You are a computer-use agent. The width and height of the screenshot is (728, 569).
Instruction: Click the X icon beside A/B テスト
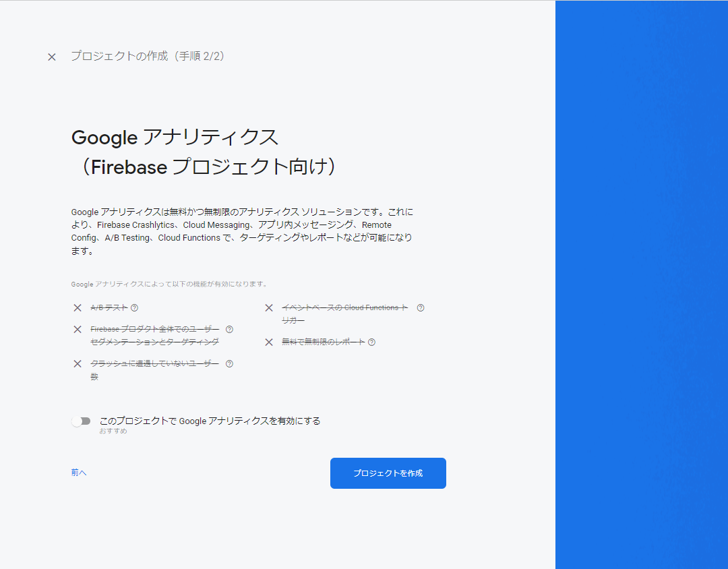pos(78,307)
